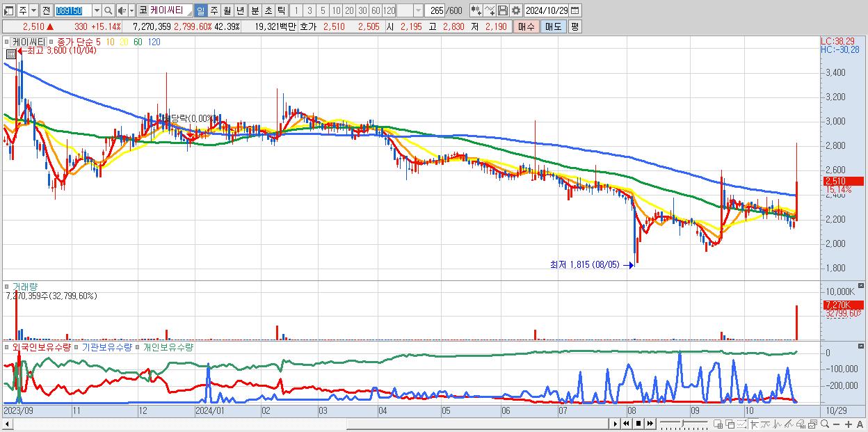Screen dimensions: 868x432
Task: Open the 주 dropdown arrow next to it
Action: click(33, 10)
